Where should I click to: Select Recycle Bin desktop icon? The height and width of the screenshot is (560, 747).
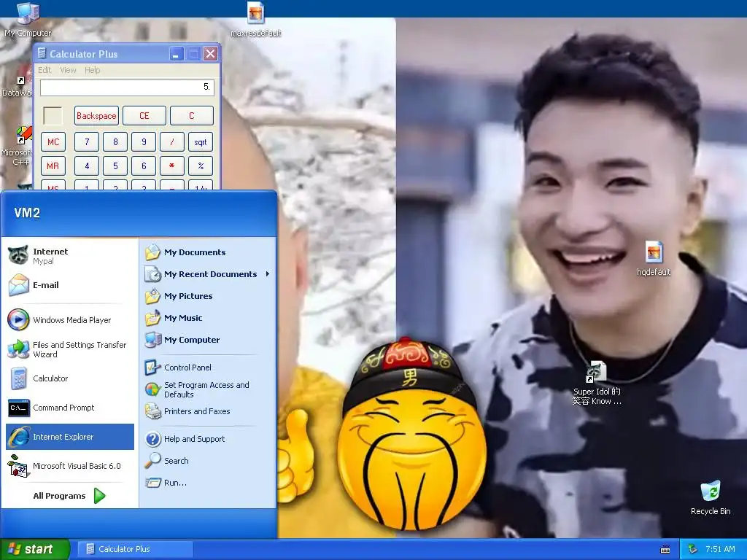(x=711, y=497)
